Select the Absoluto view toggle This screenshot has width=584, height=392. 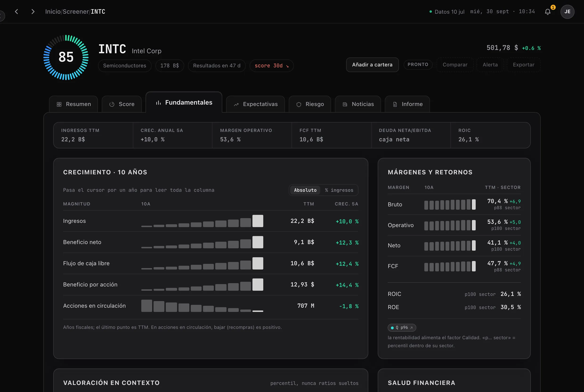305,190
